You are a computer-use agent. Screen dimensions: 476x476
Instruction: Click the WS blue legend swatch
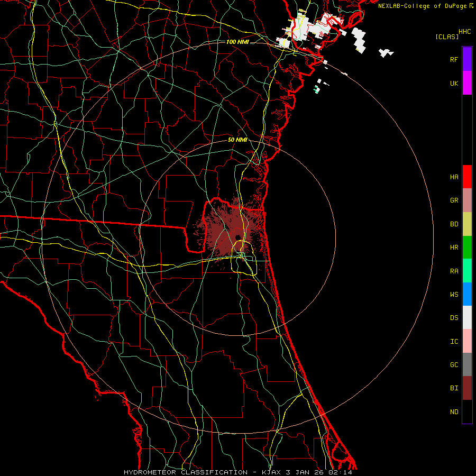click(467, 294)
